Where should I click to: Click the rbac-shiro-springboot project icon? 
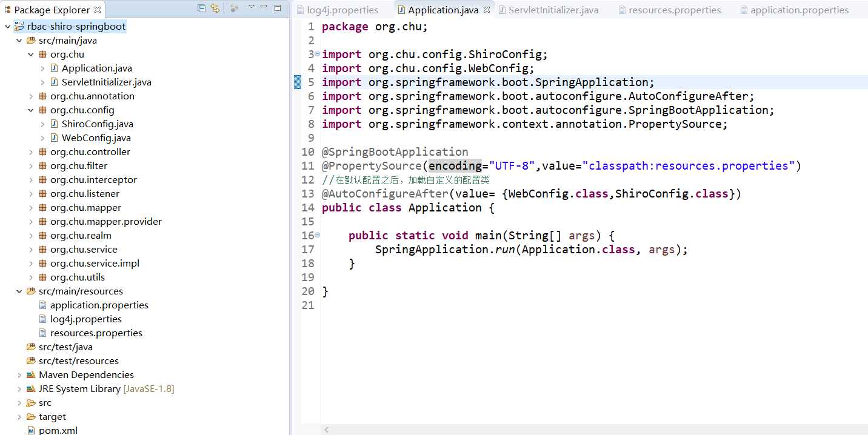pyautogui.click(x=19, y=27)
